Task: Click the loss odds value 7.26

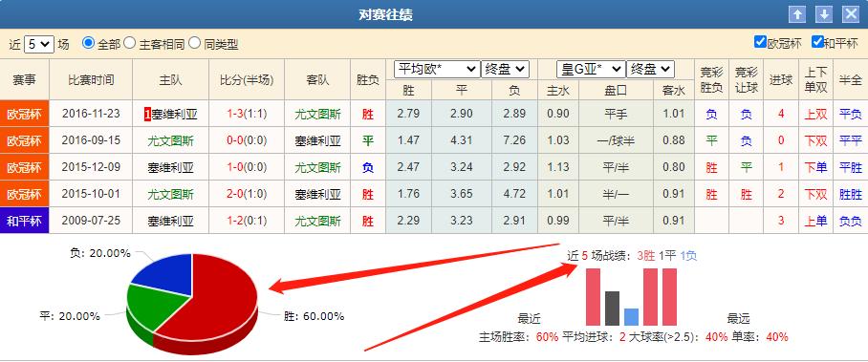Action: pyautogui.click(x=515, y=140)
